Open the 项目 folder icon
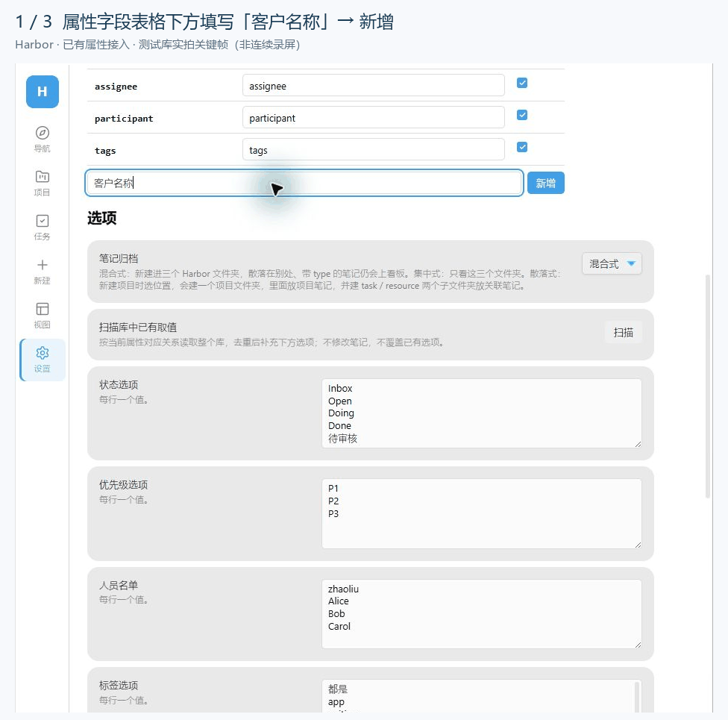Viewport: 728px width, 720px height. coord(43,177)
